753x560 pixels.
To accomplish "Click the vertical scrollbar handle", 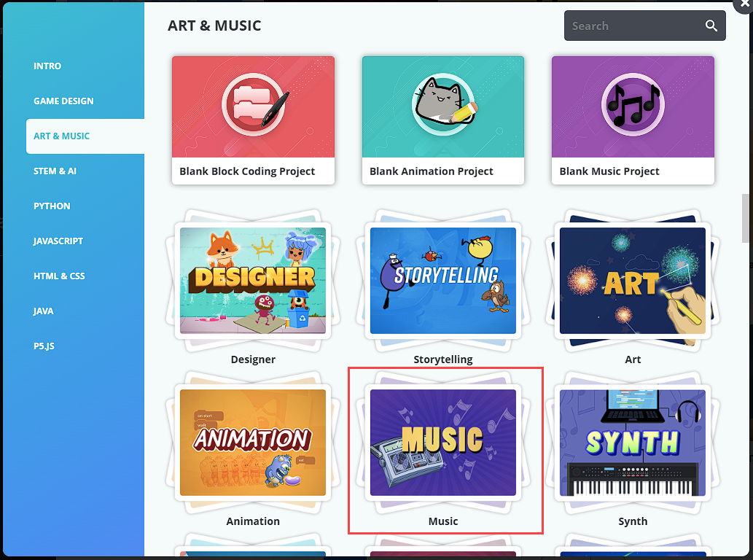I will [745, 219].
